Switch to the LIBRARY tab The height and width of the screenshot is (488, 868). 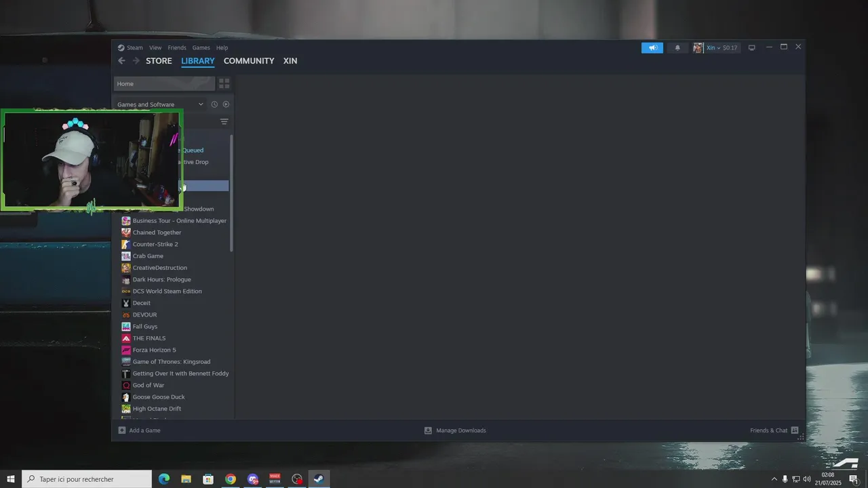click(198, 61)
